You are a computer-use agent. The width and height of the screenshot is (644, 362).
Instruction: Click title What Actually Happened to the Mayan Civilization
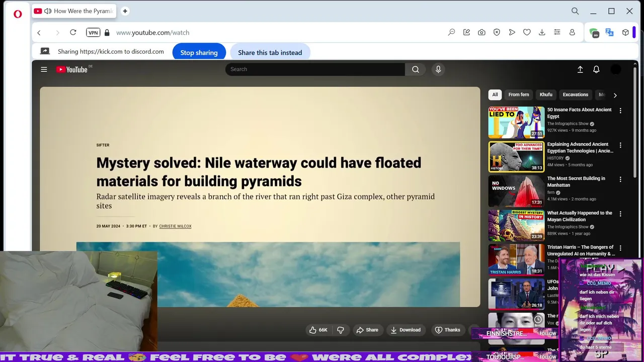(x=580, y=216)
